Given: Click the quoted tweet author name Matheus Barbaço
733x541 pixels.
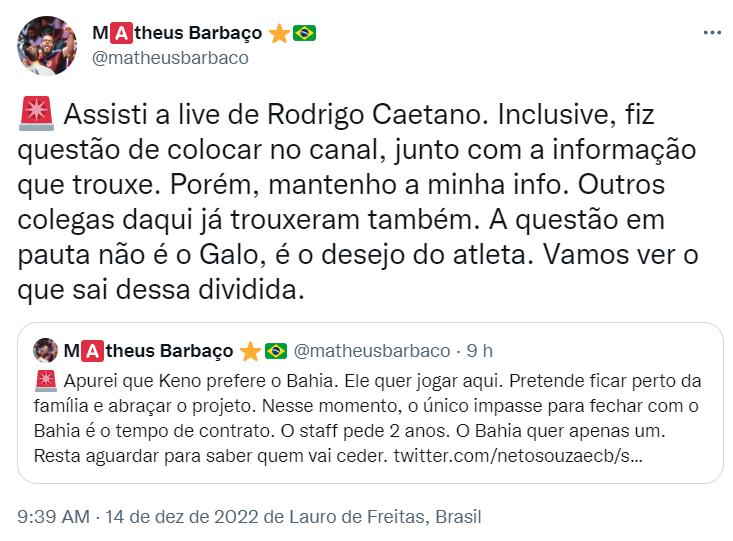Looking at the screenshot, I should pos(148,351).
